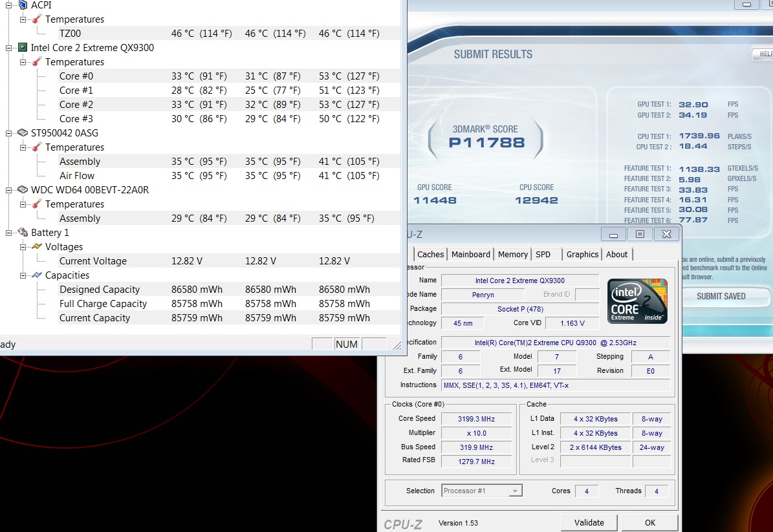Collapse the Capacities node under Battery 1
The width and height of the screenshot is (773, 532).
[x=23, y=275]
